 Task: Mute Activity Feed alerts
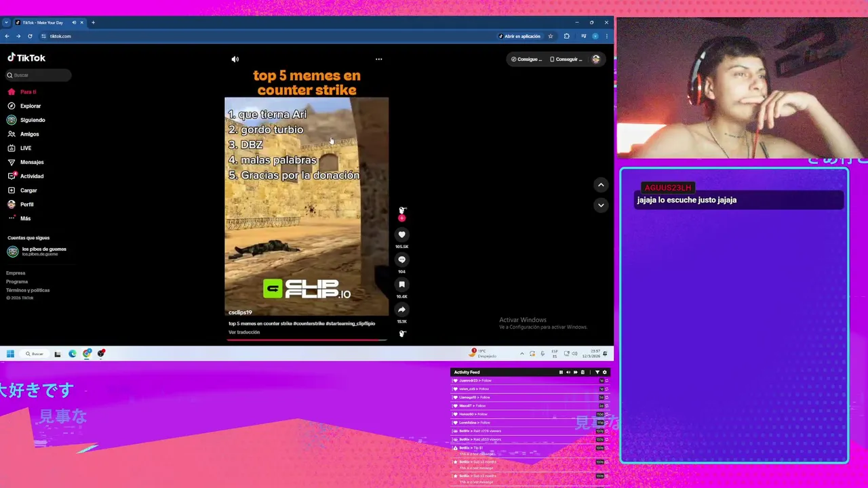pos(568,372)
